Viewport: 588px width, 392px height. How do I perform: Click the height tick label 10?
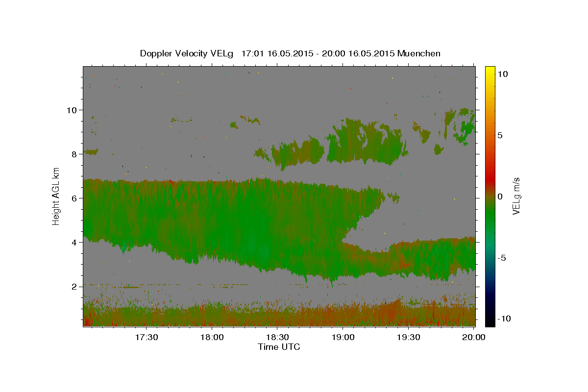pyautogui.click(x=73, y=110)
